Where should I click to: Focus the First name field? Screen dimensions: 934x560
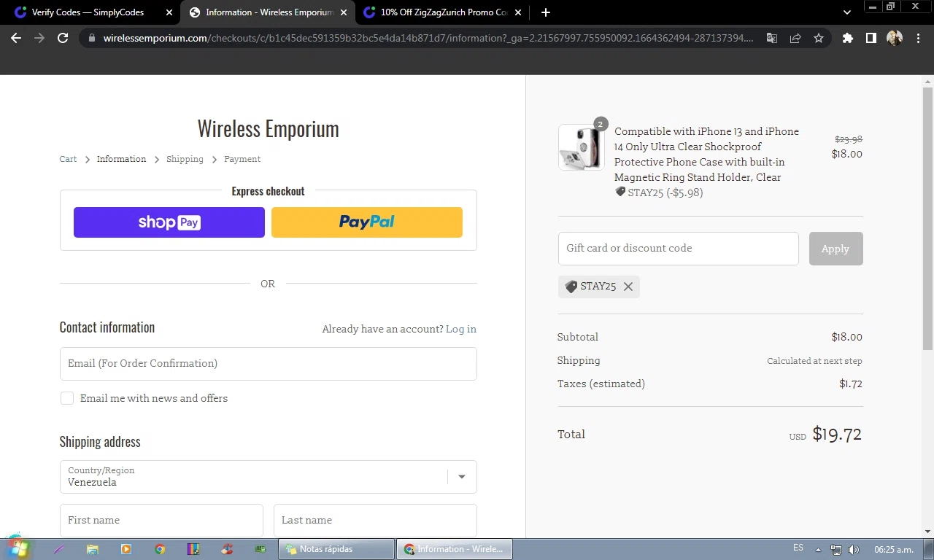[161, 520]
